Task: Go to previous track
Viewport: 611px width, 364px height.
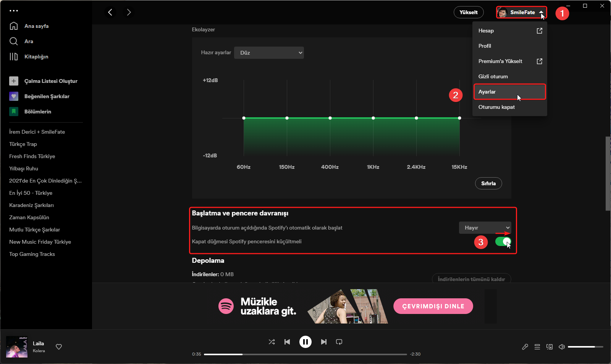Action: click(x=287, y=342)
